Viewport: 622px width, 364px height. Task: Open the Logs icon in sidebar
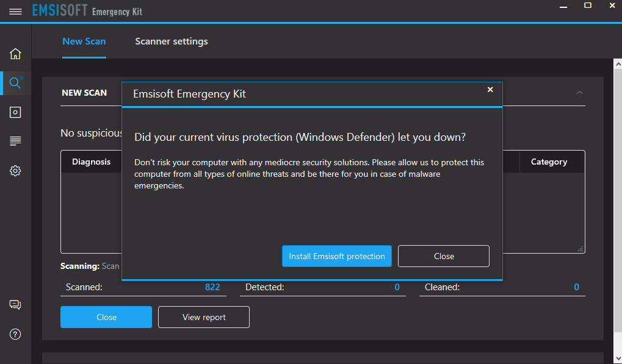(15, 141)
